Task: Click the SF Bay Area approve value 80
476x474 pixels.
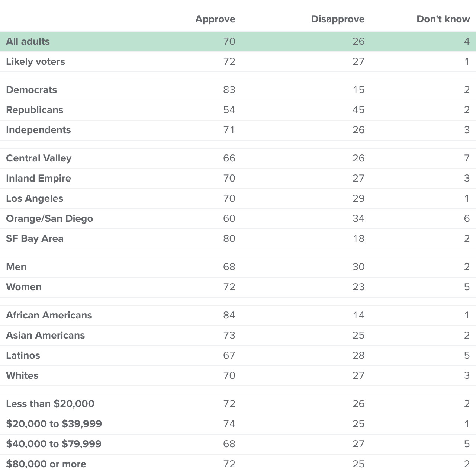Action: coord(229,239)
